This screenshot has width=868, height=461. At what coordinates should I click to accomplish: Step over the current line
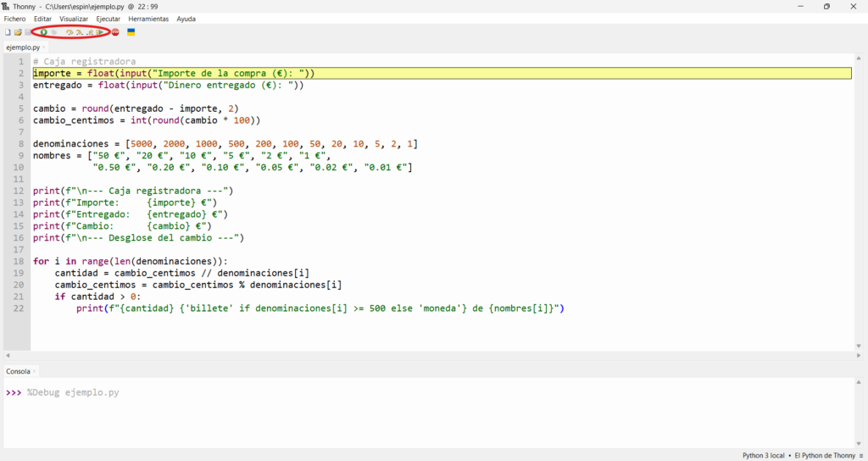tap(70, 32)
